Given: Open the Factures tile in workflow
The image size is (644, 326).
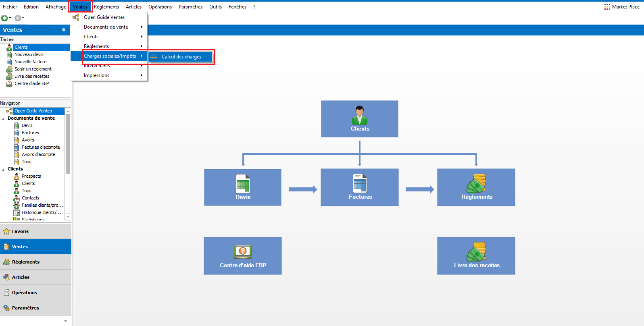Looking at the screenshot, I should (x=360, y=187).
